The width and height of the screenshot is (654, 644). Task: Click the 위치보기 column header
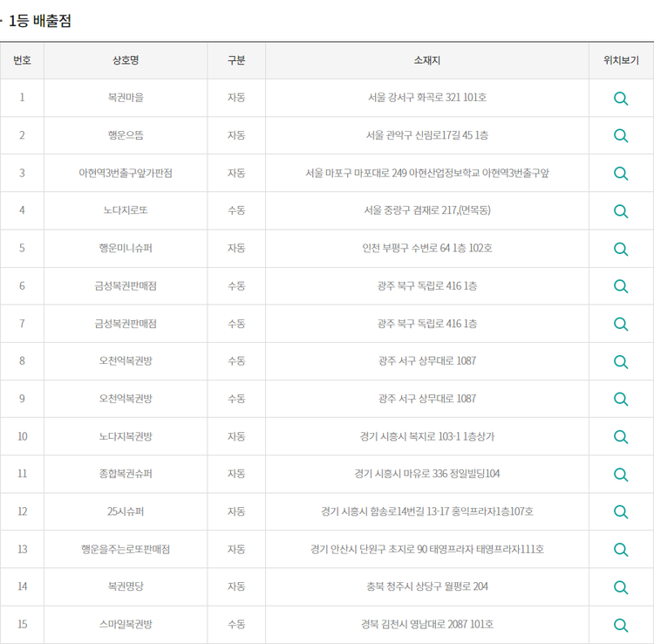[x=621, y=60]
